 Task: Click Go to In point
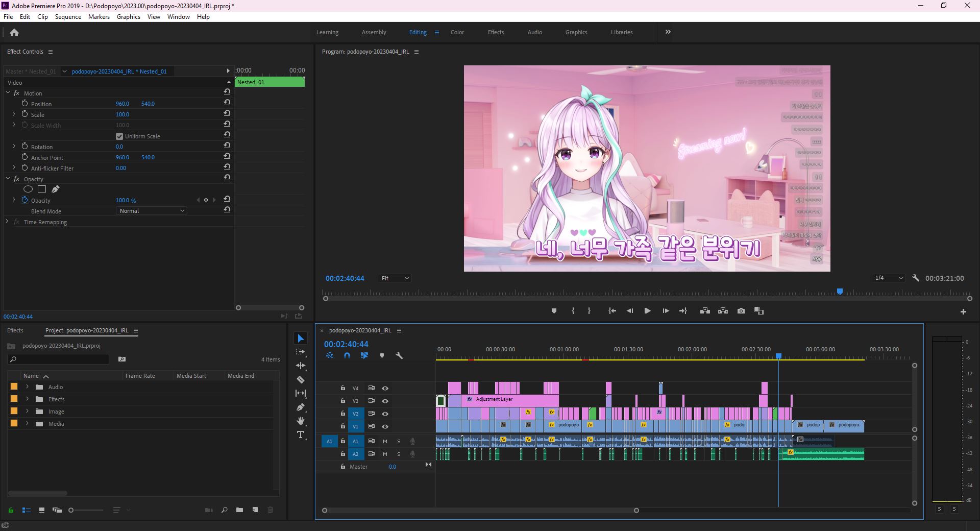(x=612, y=311)
